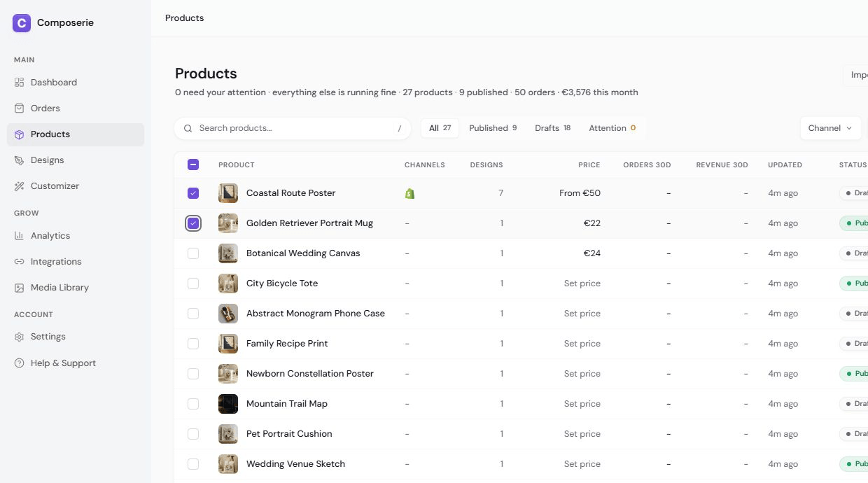This screenshot has height=483, width=868.
Task: Select the Products sidebar item
Action: coord(76,134)
